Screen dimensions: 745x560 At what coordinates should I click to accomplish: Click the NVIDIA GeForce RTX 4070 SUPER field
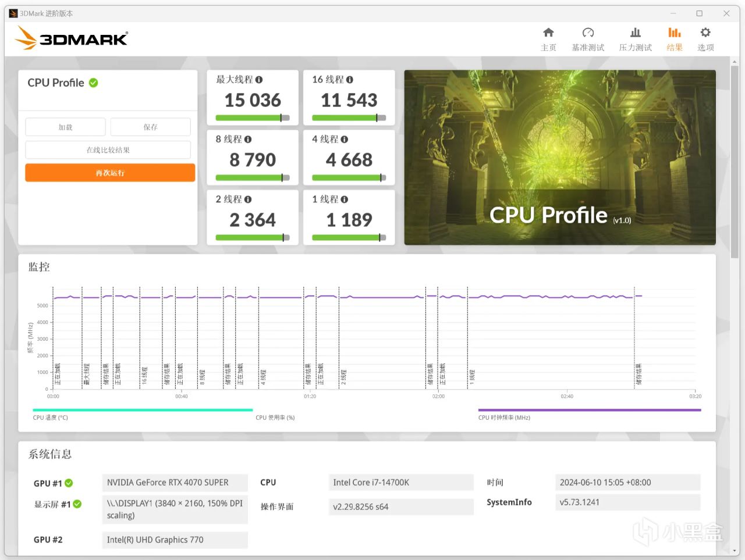tap(175, 483)
